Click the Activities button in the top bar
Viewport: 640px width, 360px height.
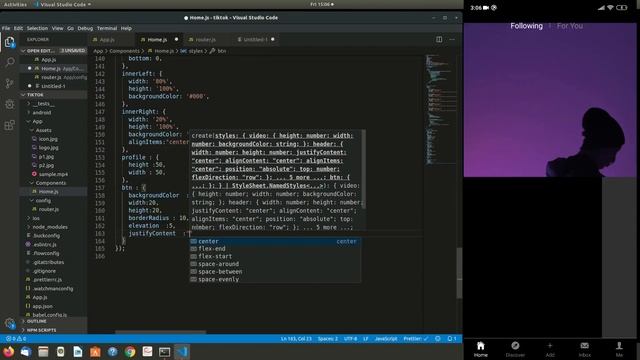pos(15,4)
